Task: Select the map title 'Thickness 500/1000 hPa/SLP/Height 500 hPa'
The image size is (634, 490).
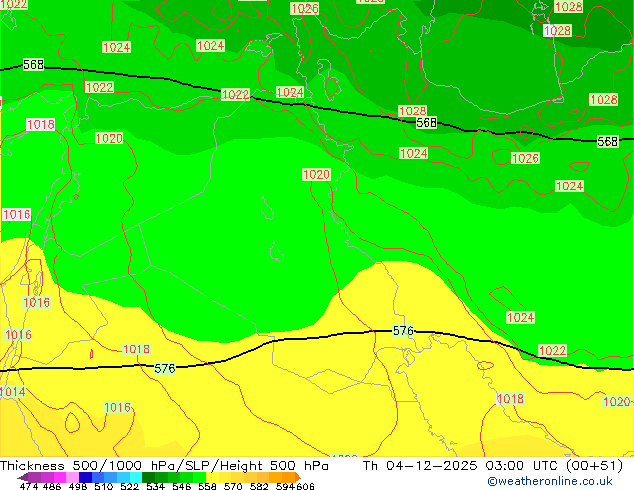Action: 164,466
